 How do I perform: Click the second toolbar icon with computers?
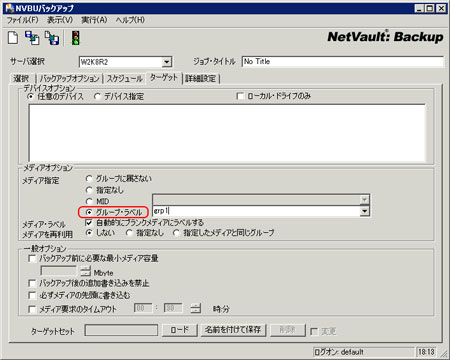32,38
